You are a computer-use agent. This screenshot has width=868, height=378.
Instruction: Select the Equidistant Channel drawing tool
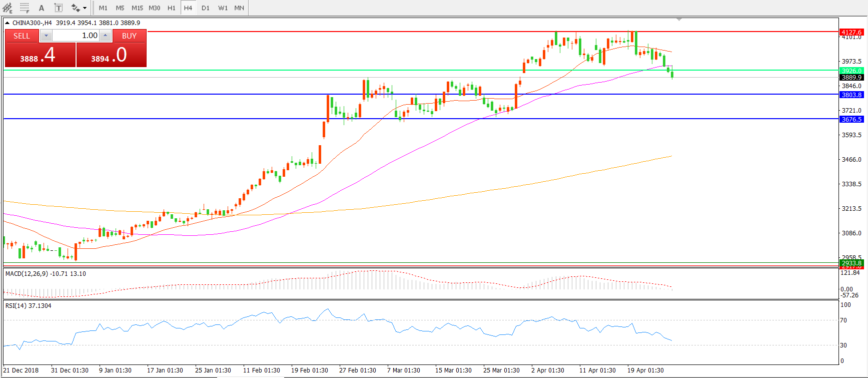coord(8,8)
